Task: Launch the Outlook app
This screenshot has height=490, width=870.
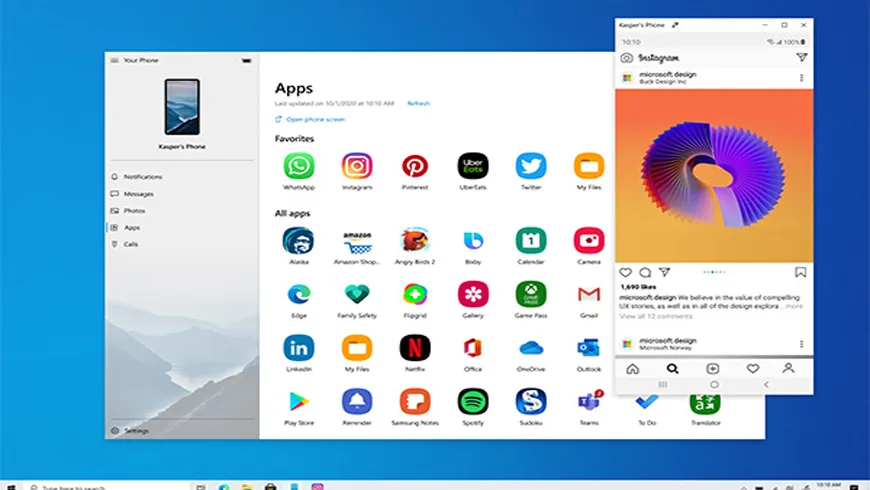Action: click(589, 348)
